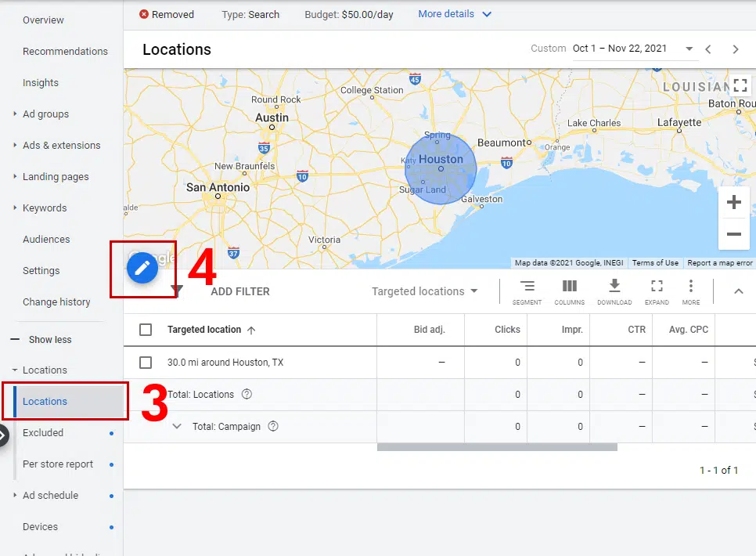The image size is (756, 556).
Task: Open help for Total: Locations
Action: point(247,394)
